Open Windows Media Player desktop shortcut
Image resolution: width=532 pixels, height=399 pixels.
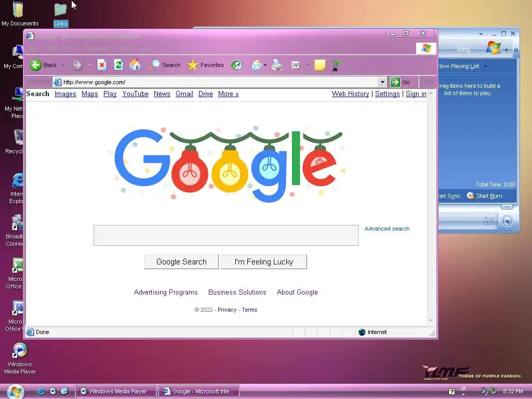click(20, 358)
